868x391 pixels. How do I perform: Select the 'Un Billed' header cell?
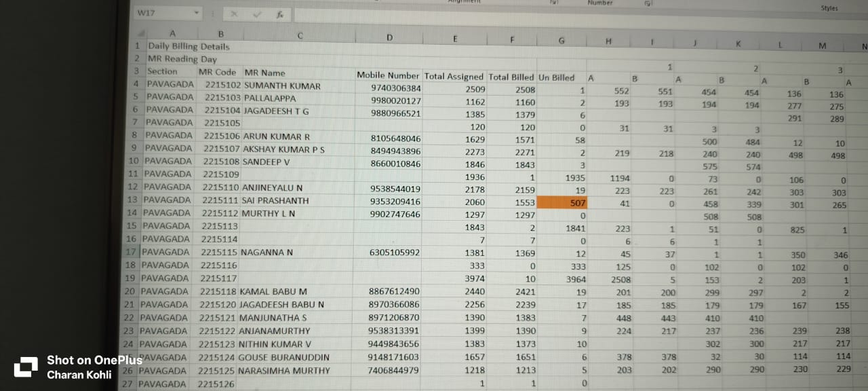[x=556, y=77]
